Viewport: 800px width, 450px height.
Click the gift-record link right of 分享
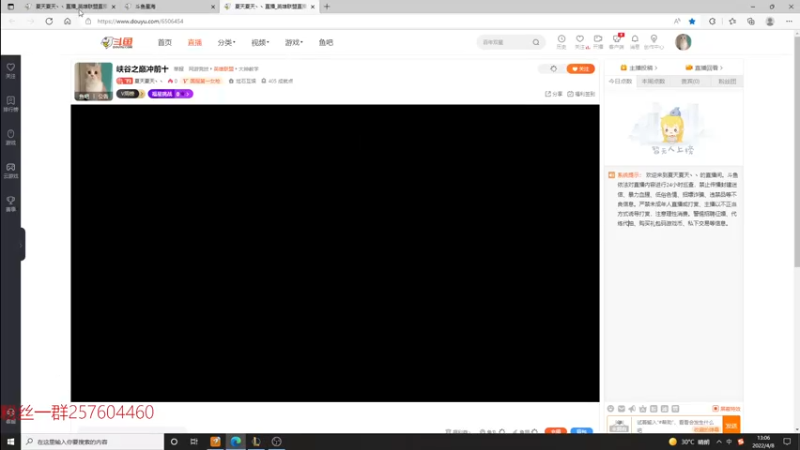581,94
